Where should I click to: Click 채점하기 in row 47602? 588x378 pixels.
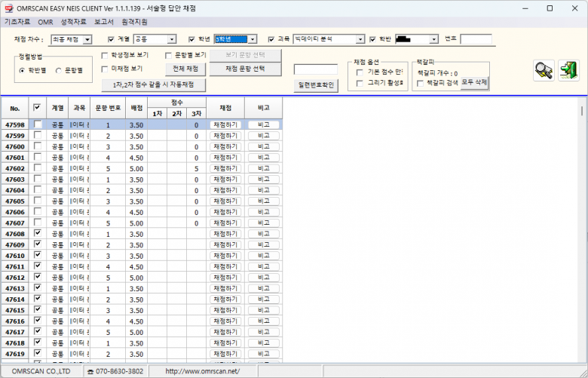(225, 169)
